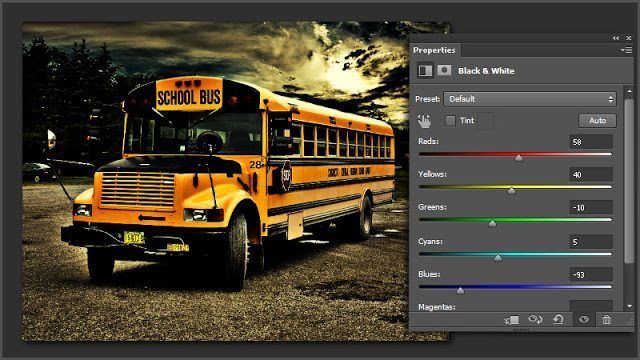Click the Blues label
The width and height of the screenshot is (640, 360).
(429, 274)
